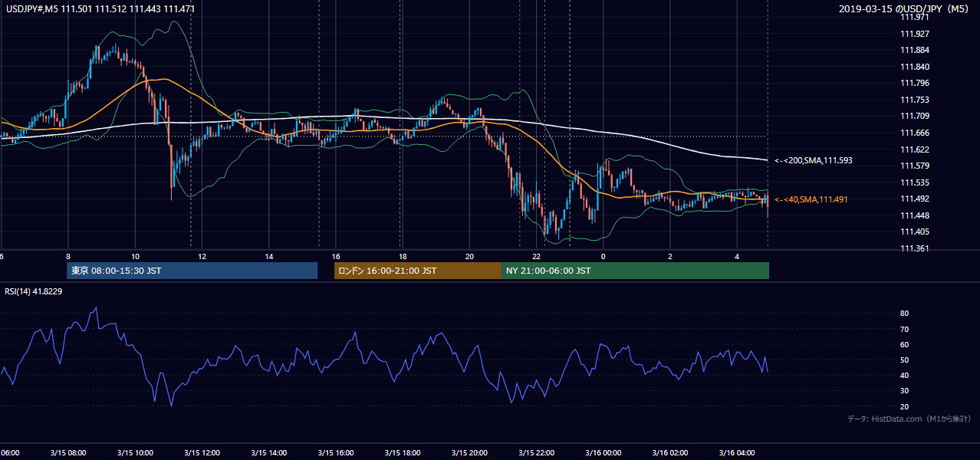This screenshot has height=460, width=980.
Task: Click price axis value 111.753
Action: coord(915,100)
